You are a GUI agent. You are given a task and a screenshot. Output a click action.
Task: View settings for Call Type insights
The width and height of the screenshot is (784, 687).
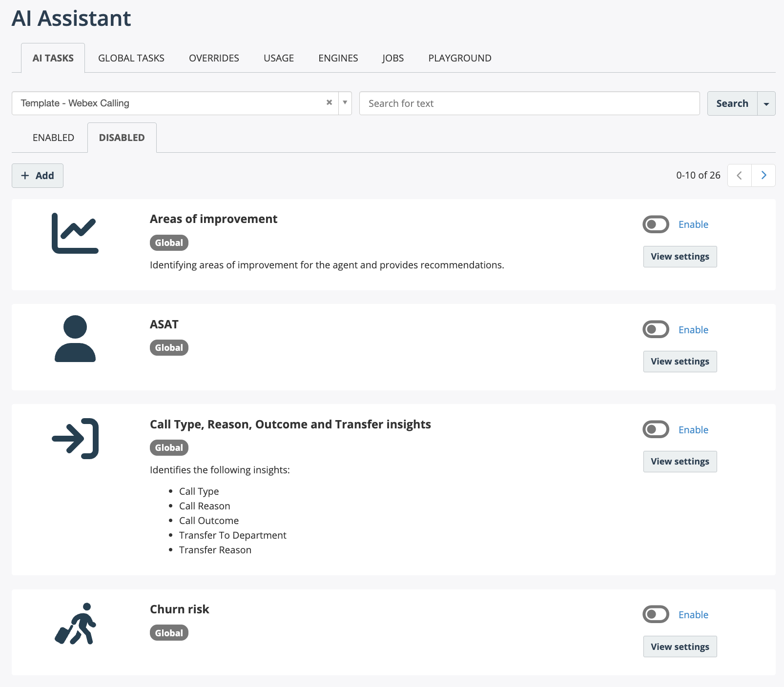pos(680,462)
